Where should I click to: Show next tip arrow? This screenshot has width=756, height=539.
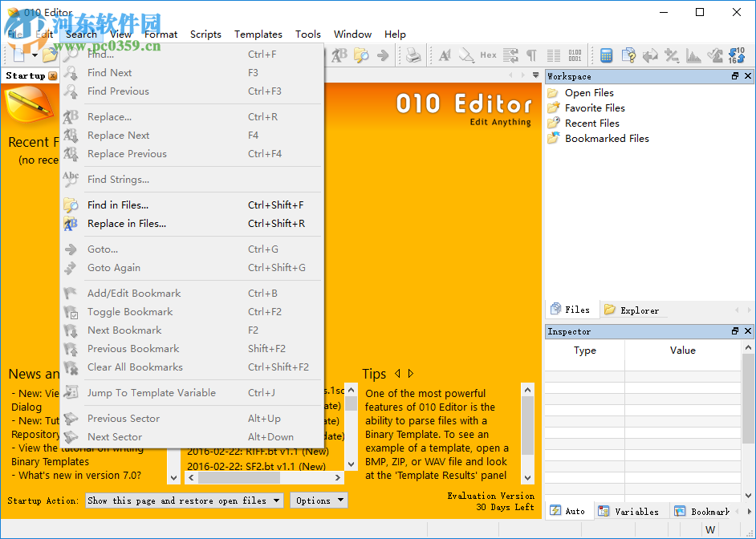point(411,373)
